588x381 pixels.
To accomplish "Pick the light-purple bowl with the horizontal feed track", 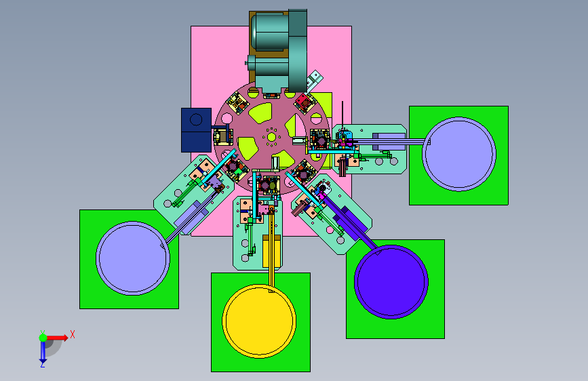I will pos(459,154).
